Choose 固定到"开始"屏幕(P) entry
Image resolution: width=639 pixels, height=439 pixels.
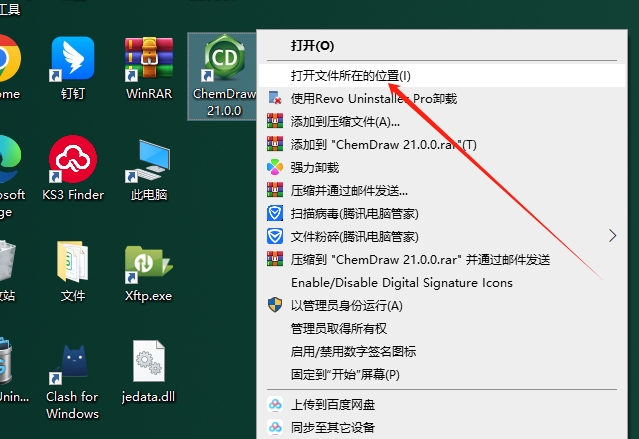tap(442, 375)
